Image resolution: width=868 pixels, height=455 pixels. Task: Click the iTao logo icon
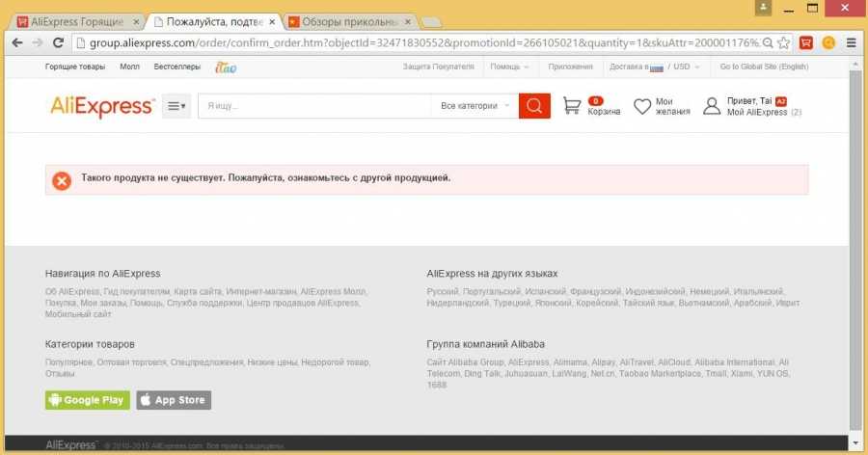click(x=226, y=67)
